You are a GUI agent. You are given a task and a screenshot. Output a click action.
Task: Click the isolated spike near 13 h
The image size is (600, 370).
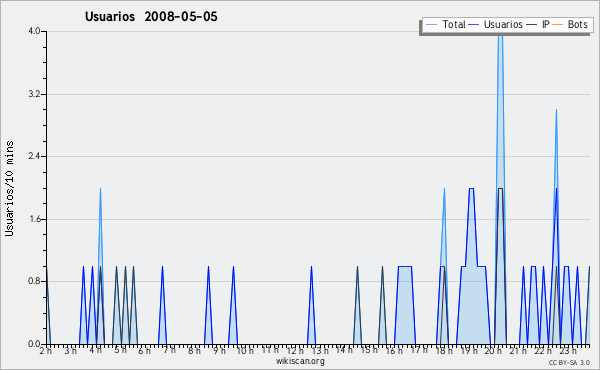(x=311, y=305)
